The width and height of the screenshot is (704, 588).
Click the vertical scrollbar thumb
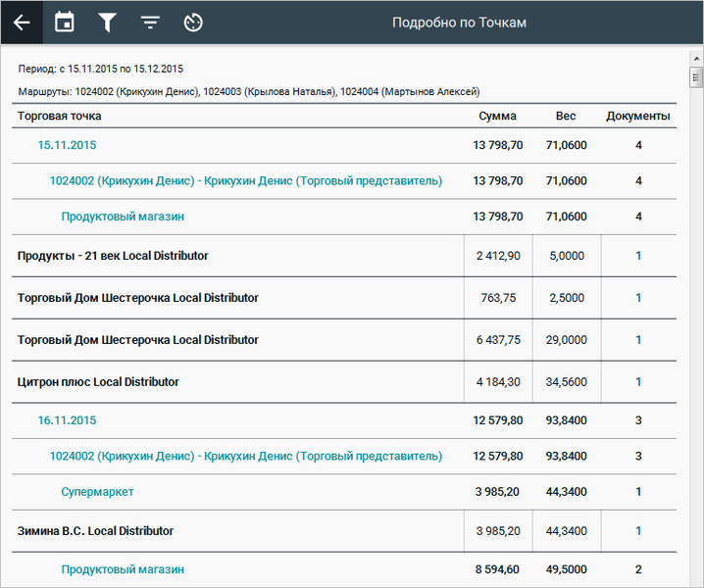(696, 78)
